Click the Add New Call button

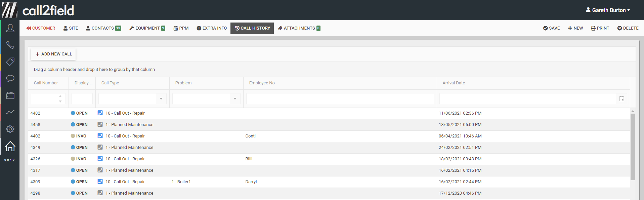[53, 54]
